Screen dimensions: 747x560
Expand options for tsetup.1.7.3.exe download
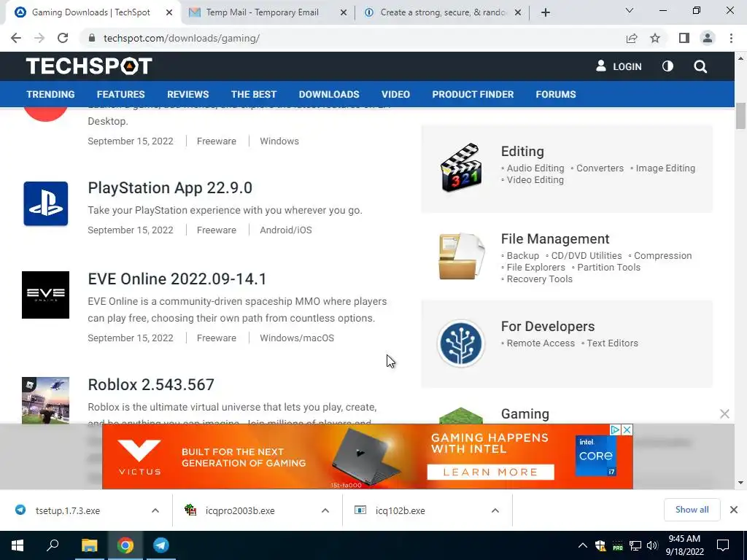click(155, 510)
